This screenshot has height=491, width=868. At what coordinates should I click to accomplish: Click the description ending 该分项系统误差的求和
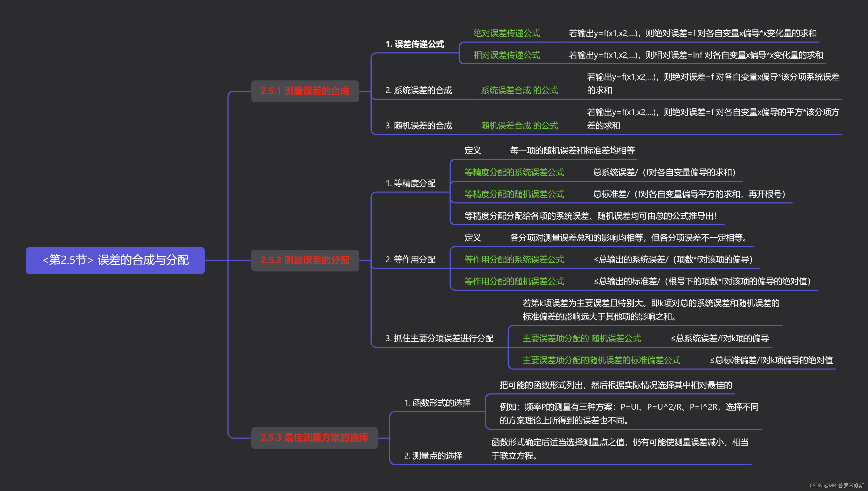tap(713, 84)
